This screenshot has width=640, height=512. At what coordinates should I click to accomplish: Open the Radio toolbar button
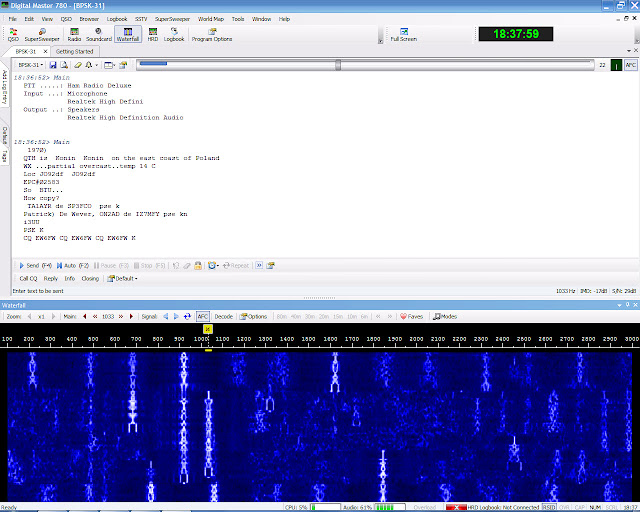coord(74,35)
